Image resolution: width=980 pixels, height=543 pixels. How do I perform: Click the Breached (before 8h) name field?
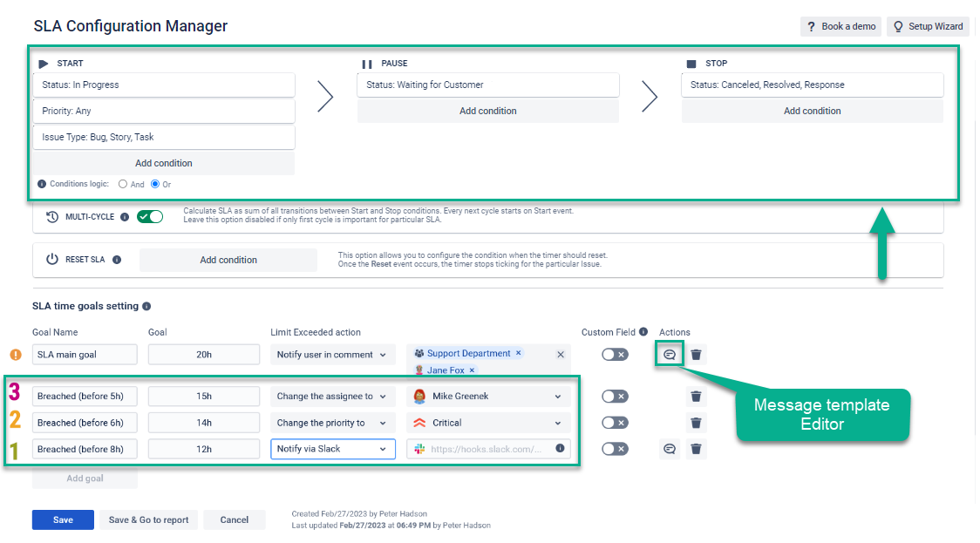coord(85,449)
